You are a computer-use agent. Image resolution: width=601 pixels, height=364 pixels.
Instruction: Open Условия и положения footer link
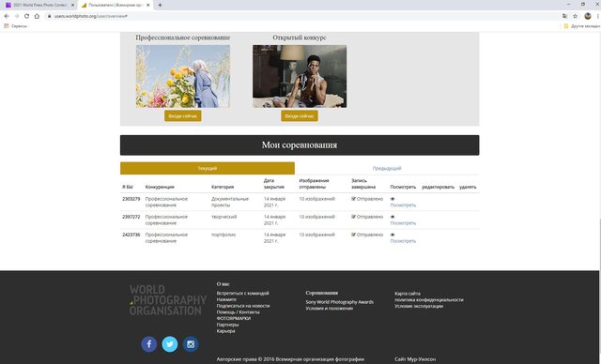point(329,309)
